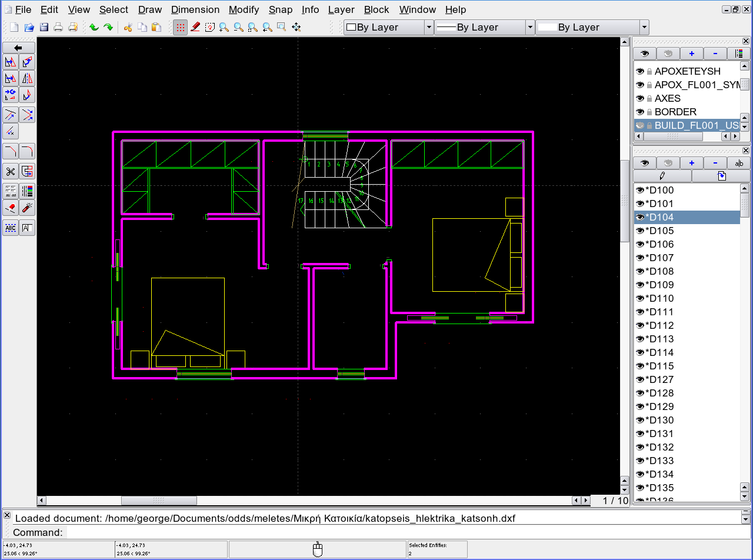Viewport: 753px width, 560px height.
Task: Select the BUILD_FL001 layer entry
Action: click(694, 125)
